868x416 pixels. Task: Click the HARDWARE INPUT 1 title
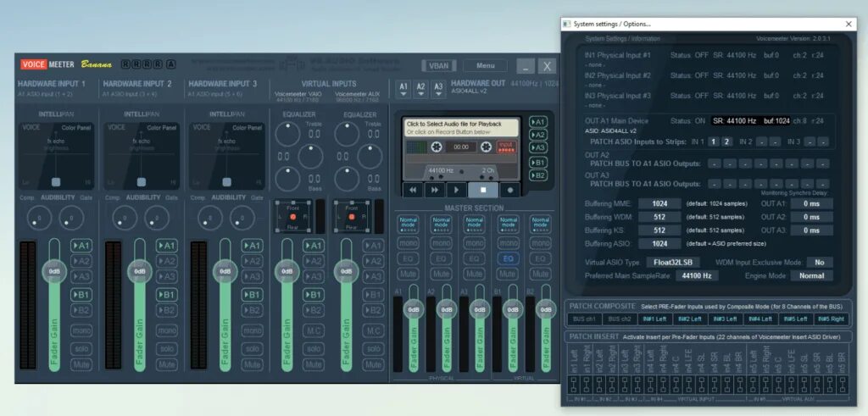click(52, 84)
